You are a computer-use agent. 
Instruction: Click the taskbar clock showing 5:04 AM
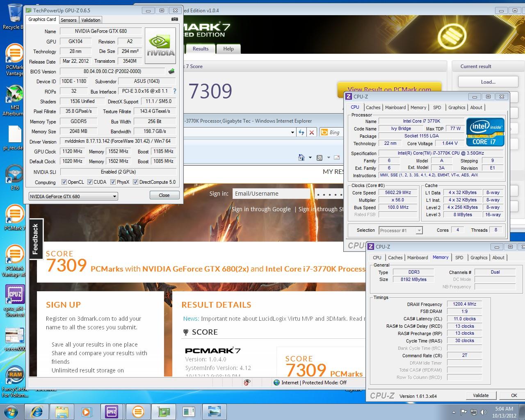504,412
